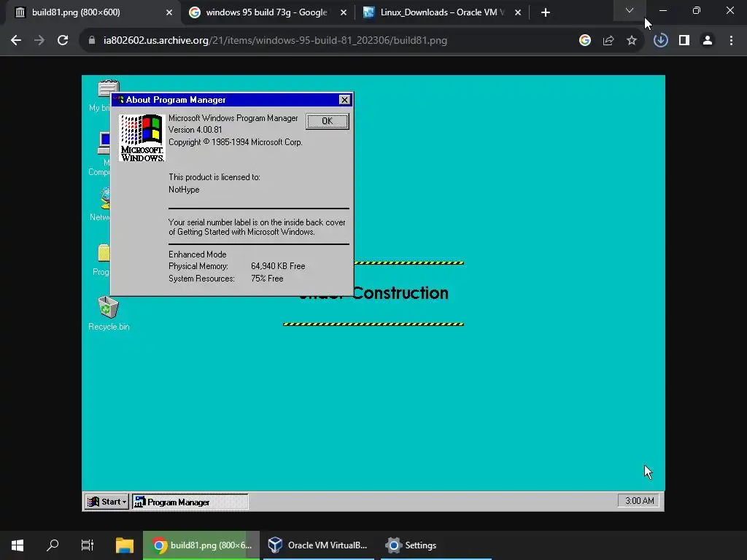Click the 'NotHype' licensee name
Image resolution: width=747 pixels, height=560 pixels.
[x=184, y=190]
